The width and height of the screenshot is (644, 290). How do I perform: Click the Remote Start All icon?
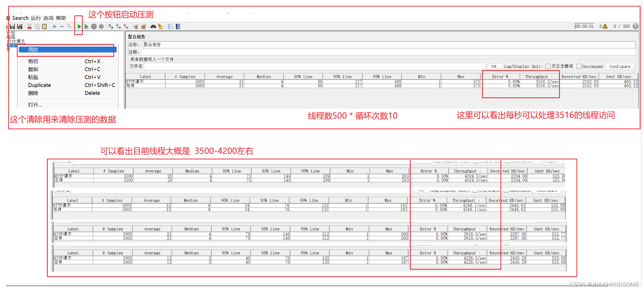pyautogui.click(x=118, y=26)
